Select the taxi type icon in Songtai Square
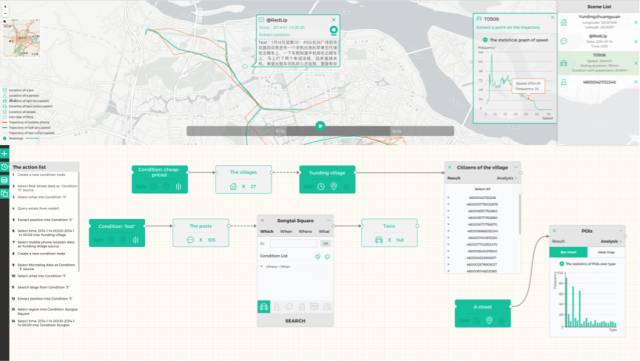Screen dimensions: 640x361 (264, 307)
